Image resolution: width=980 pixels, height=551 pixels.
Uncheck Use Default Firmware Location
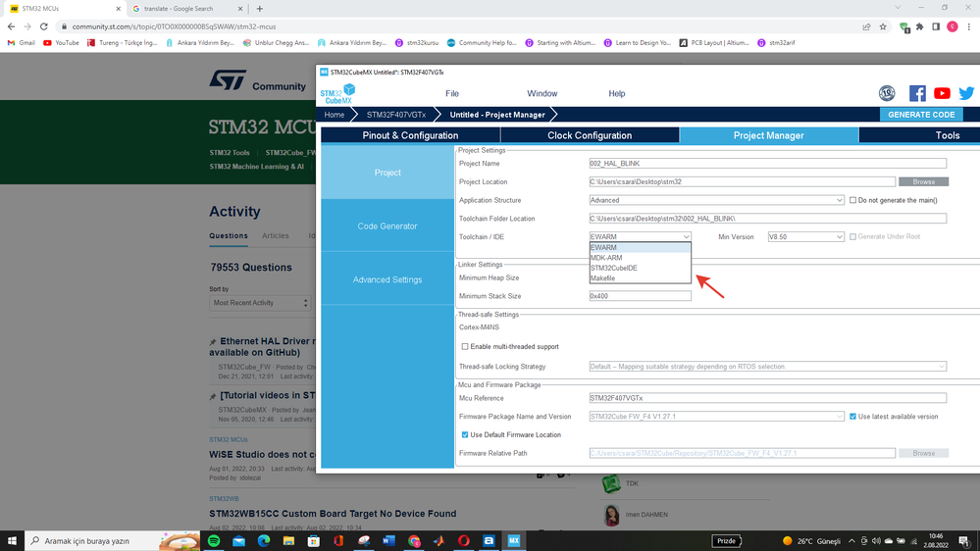click(x=464, y=434)
